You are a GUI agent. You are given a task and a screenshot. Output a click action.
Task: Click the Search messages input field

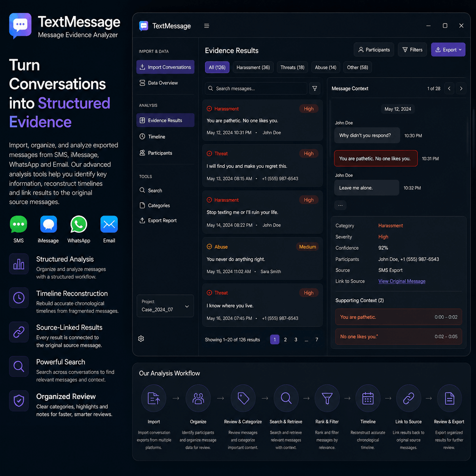click(x=256, y=88)
